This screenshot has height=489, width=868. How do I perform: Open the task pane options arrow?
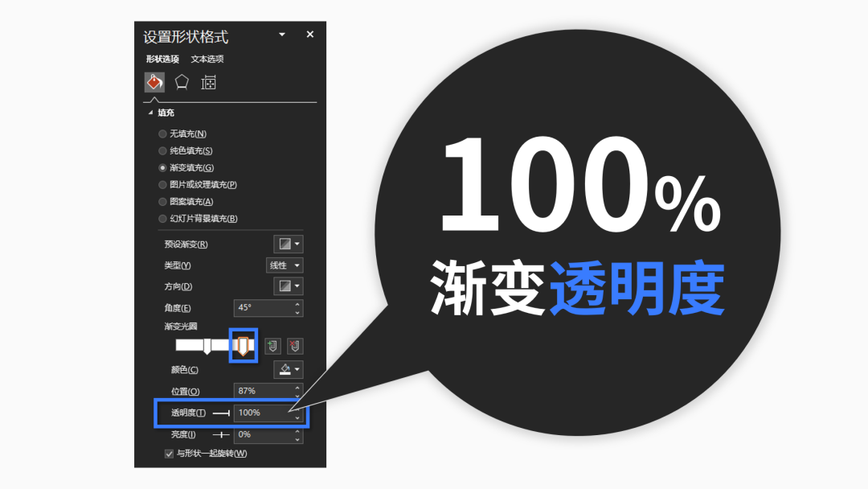point(282,35)
